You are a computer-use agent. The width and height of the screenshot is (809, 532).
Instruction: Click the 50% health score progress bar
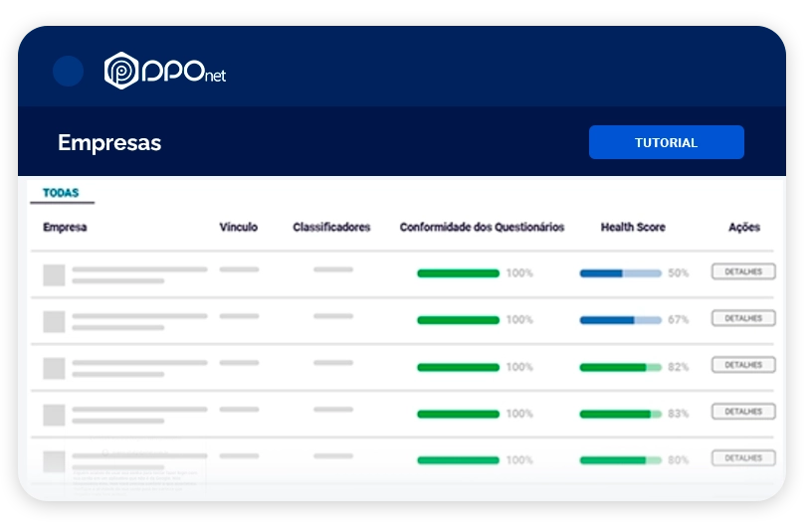621,273
